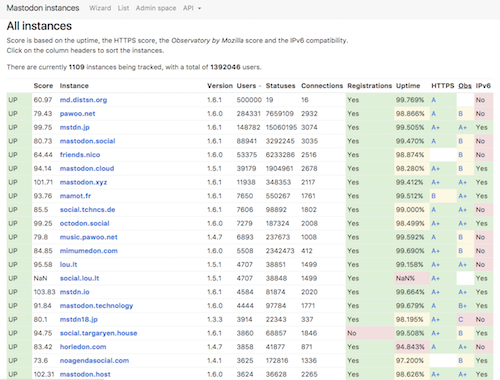The height and width of the screenshot is (380, 500).
Task: Open noagendasocial.com instance link
Action: 94,360
